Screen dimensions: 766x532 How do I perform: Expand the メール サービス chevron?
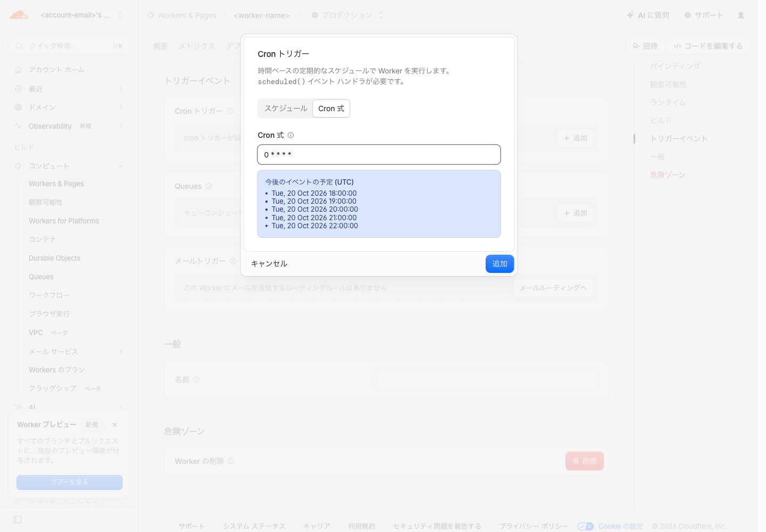(x=121, y=352)
